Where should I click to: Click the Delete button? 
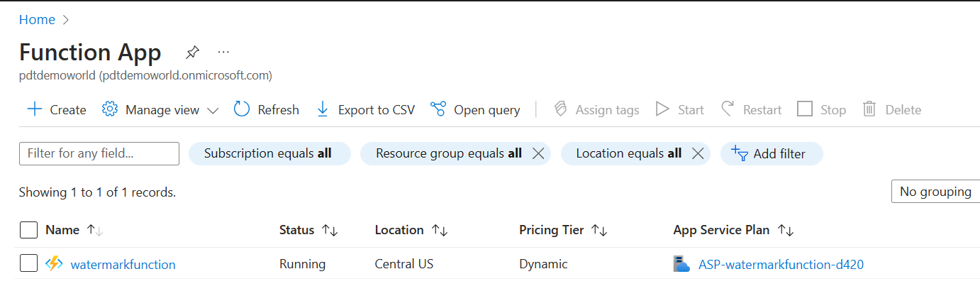891,110
